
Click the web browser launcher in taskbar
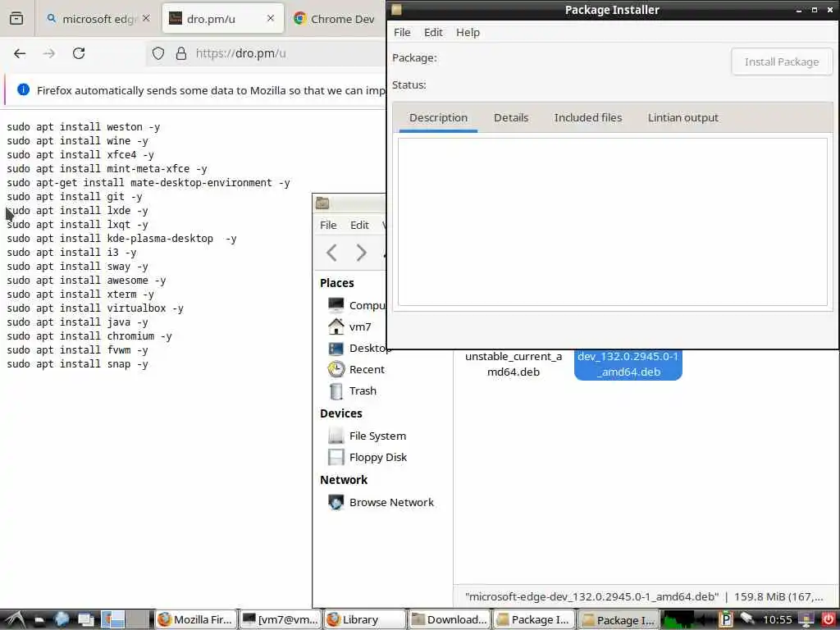62,620
